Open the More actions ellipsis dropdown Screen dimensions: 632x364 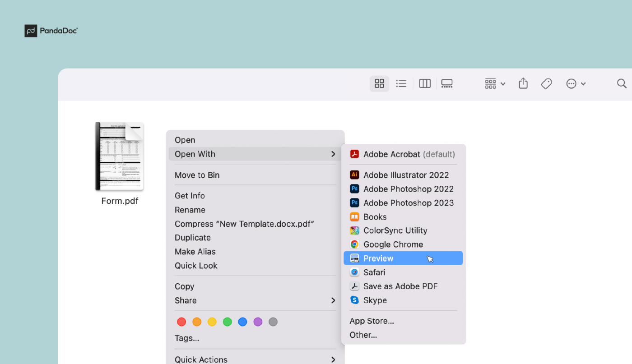click(x=576, y=83)
